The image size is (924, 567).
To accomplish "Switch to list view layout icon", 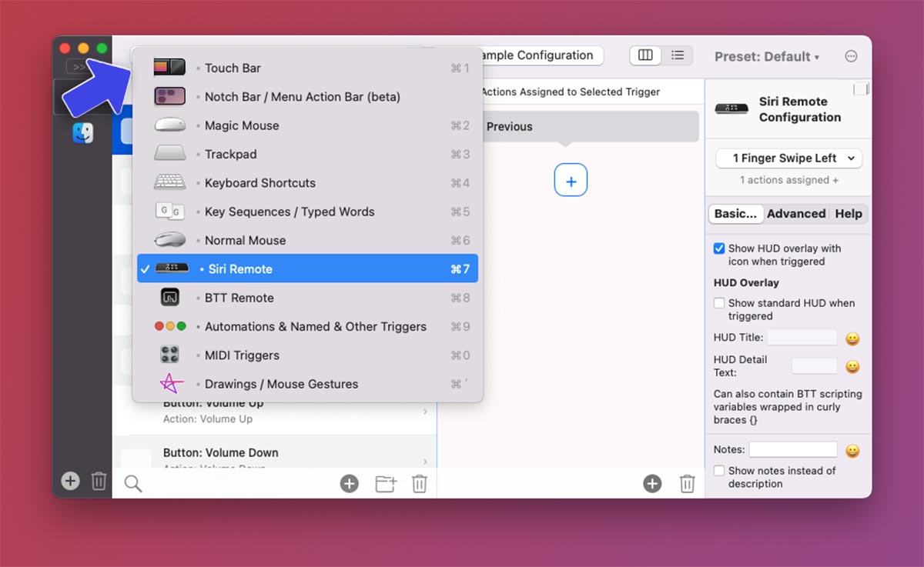I will (678, 55).
